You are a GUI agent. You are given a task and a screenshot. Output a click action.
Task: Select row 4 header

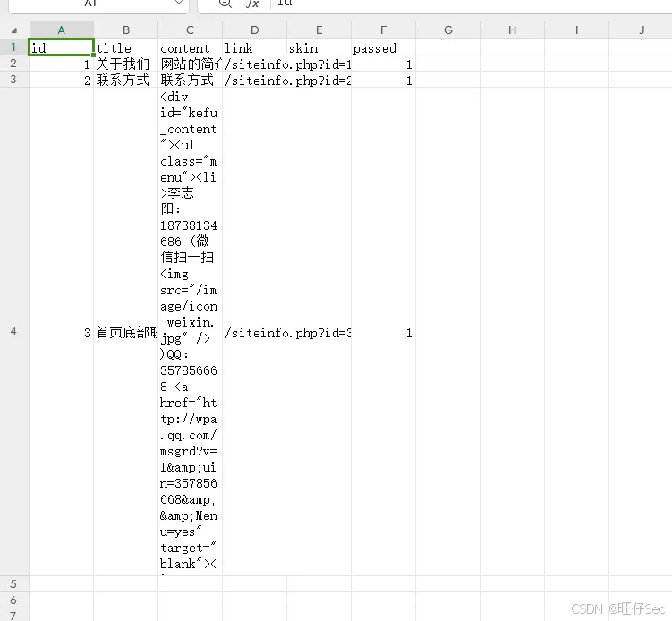click(14, 331)
